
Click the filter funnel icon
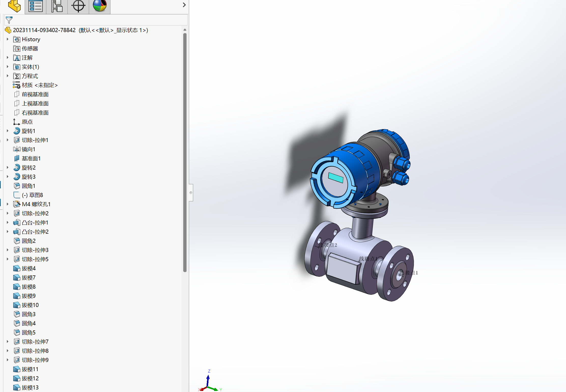coord(9,20)
